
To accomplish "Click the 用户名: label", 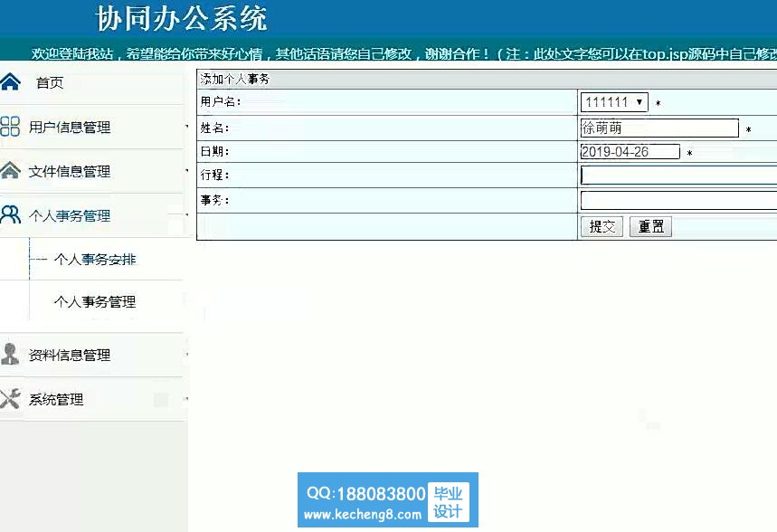I will pos(221,101).
